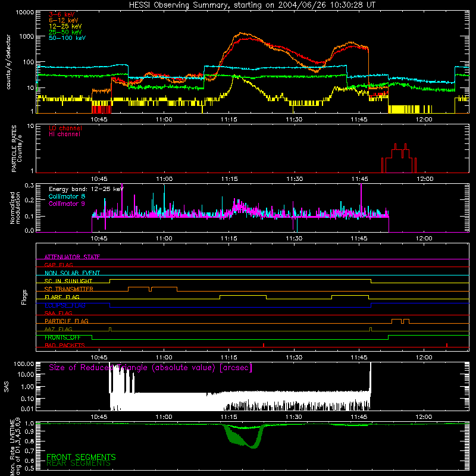Select the NON SOLAR EVENT flag label
Viewport: 476px width, 476px height.
pyautogui.click(x=72, y=273)
